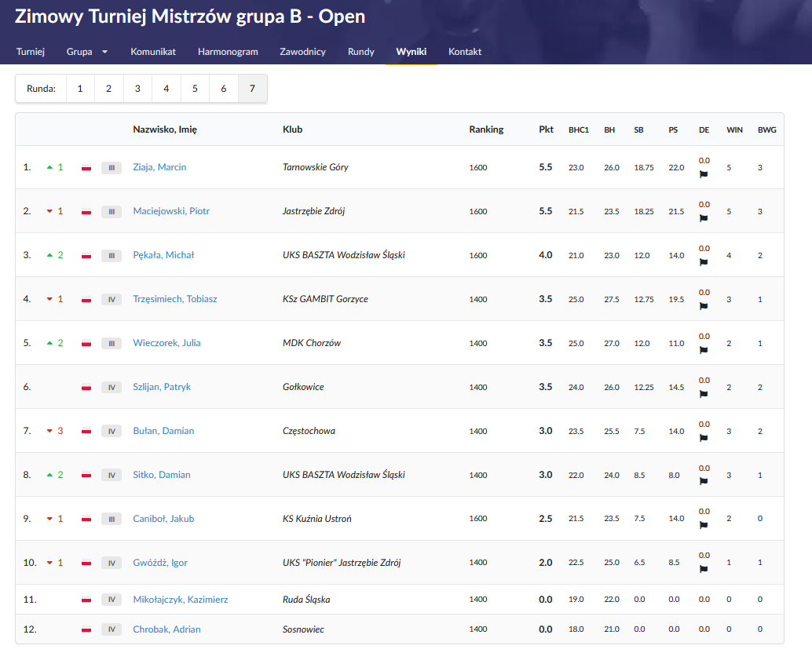Click Poland flag next to Maciejowski, Piotr
Image resolution: width=812 pixels, height=653 pixels.
tap(87, 211)
